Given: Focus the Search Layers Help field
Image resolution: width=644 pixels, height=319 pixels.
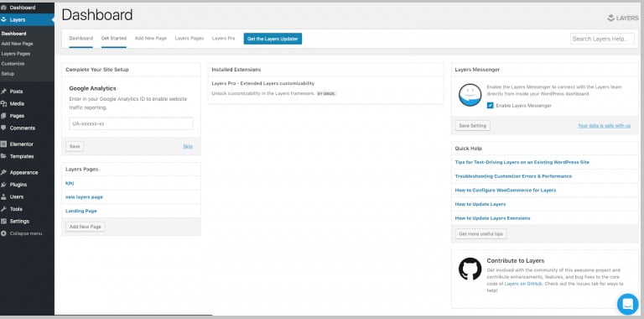Looking at the screenshot, I should click(602, 39).
